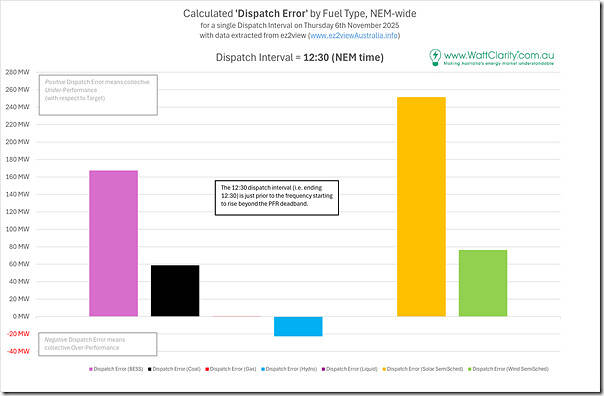Click the 'Making Australia's energy market understandable' tagline
Image resolution: width=604 pixels, height=396 pixels.
tap(499, 64)
